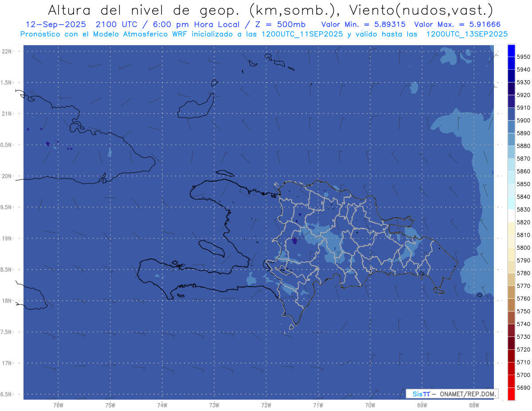Click the chart title 'Altura del nivel de geop.'
The height and width of the screenshot is (411, 532).
pyautogui.click(x=143, y=10)
